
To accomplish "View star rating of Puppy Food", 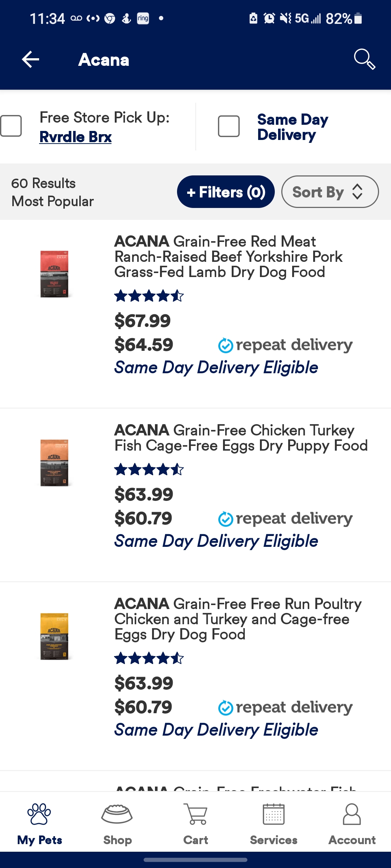I will tap(149, 470).
